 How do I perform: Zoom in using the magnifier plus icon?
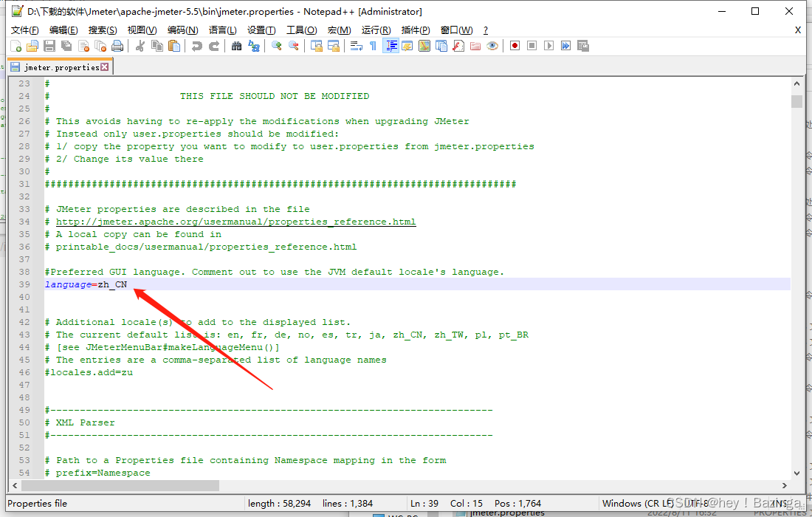click(x=277, y=46)
